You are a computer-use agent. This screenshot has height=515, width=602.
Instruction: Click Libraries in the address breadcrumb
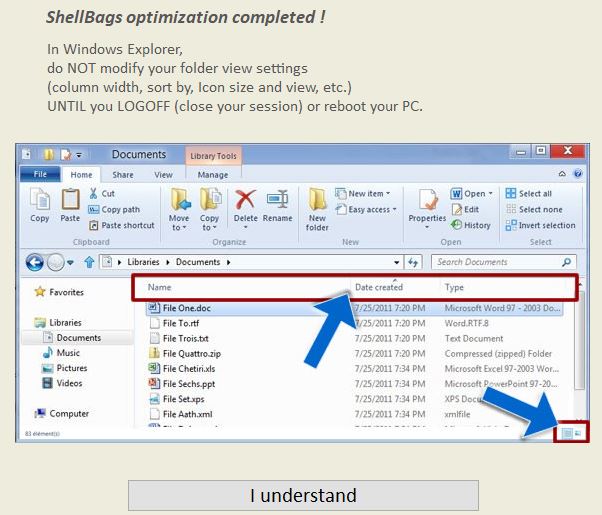tap(143, 262)
